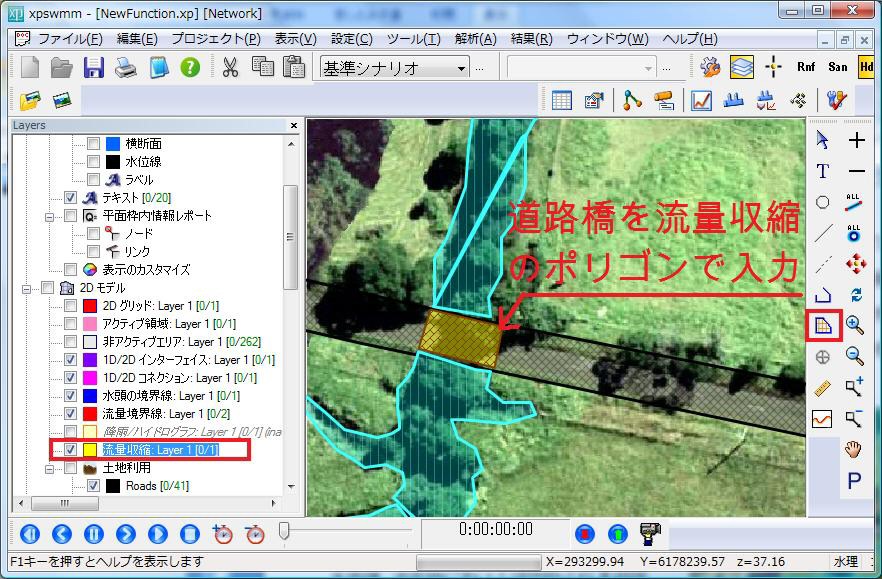Open a file with the folder icon

click(x=61, y=68)
